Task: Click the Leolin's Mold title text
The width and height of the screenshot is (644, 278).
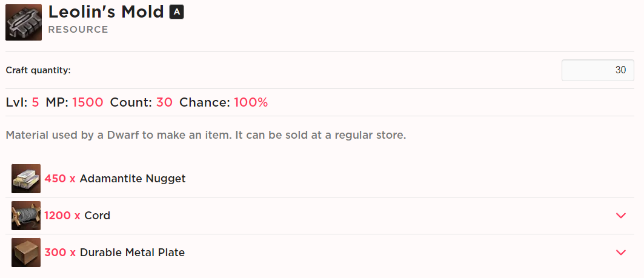Action: click(x=106, y=12)
